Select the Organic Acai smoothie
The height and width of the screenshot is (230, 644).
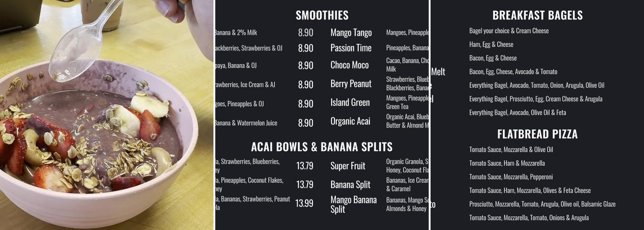click(x=350, y=121)
